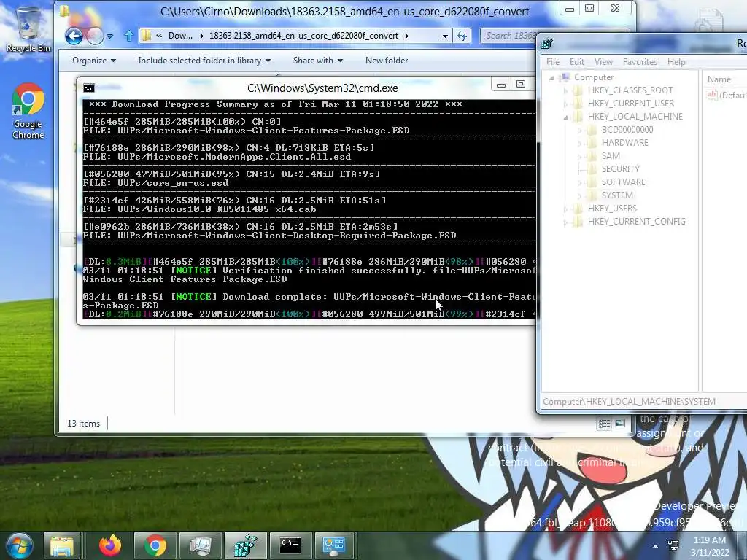This screenshot has width=747, height=560.
Task: Select HKEY_CURRENT_CONFIG key
Action: click(x=636, y=222)
